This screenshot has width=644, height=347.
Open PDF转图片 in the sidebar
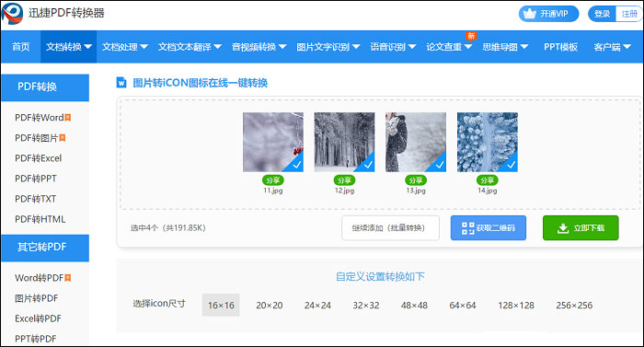click(37, 138)
